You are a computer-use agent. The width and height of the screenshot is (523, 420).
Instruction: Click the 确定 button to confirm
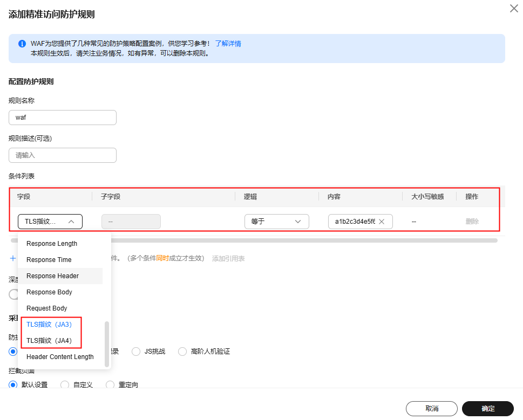coord(487,408)
